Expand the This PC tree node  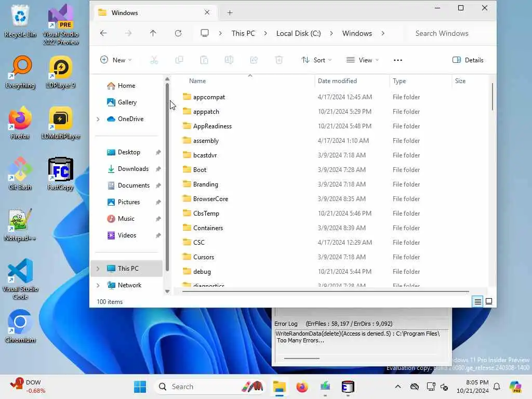(x=98, y=269)
